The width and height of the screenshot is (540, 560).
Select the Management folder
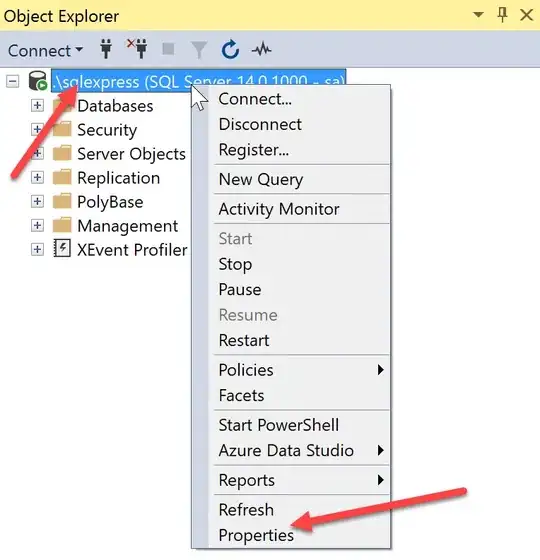tap(128, 226)
